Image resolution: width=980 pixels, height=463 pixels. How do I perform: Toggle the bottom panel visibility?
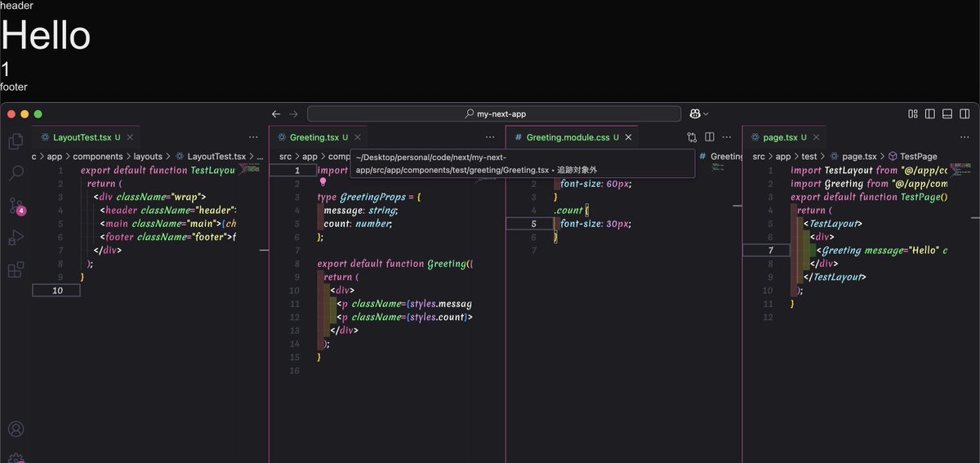point(947,114)
